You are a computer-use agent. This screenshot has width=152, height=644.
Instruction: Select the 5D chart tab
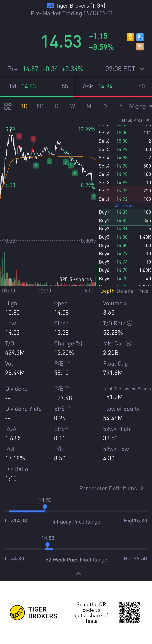coord(40,106)
